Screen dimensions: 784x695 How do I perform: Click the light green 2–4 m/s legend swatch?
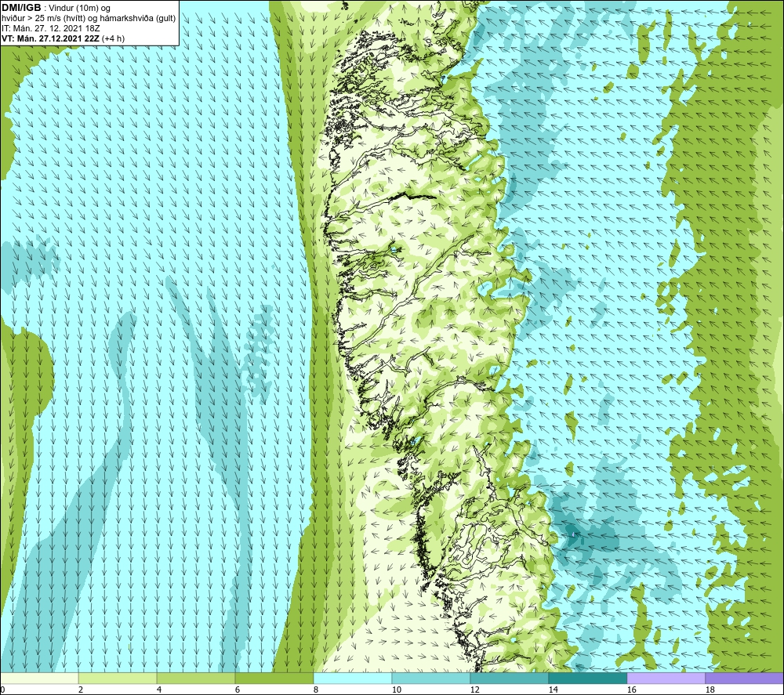click(x=118, y=678)
